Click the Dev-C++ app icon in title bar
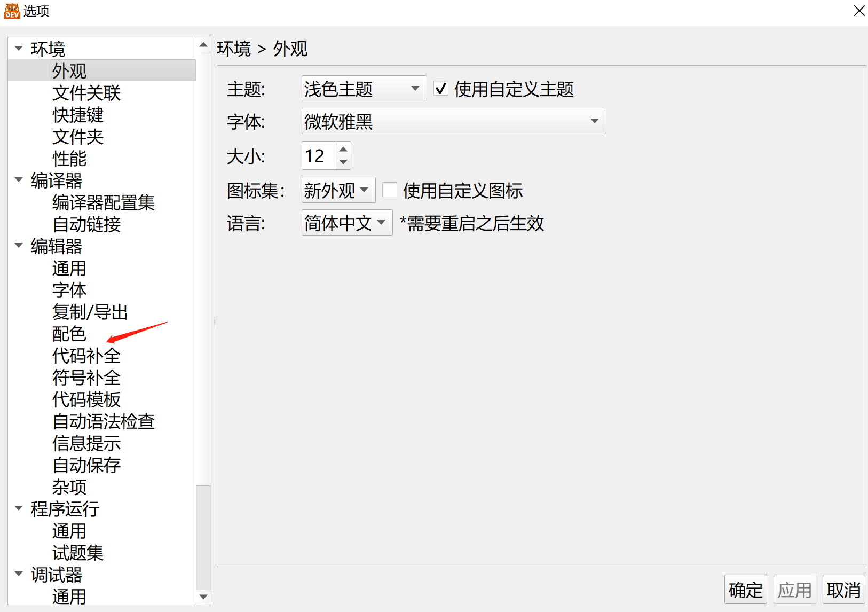 click(12, 11)
